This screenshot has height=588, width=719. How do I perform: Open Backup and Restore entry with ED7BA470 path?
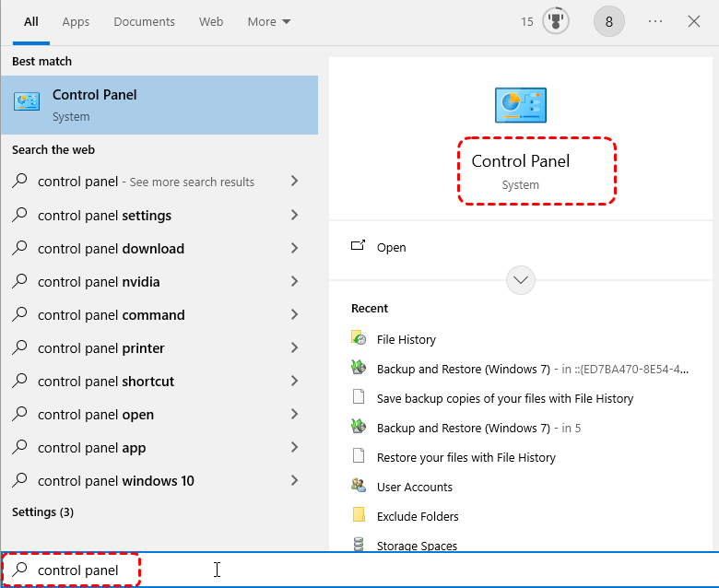click(x=533, y=369)
